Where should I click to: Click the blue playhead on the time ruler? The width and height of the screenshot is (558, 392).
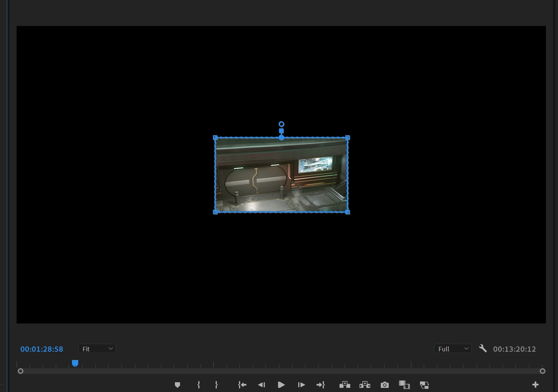(75, 363)
